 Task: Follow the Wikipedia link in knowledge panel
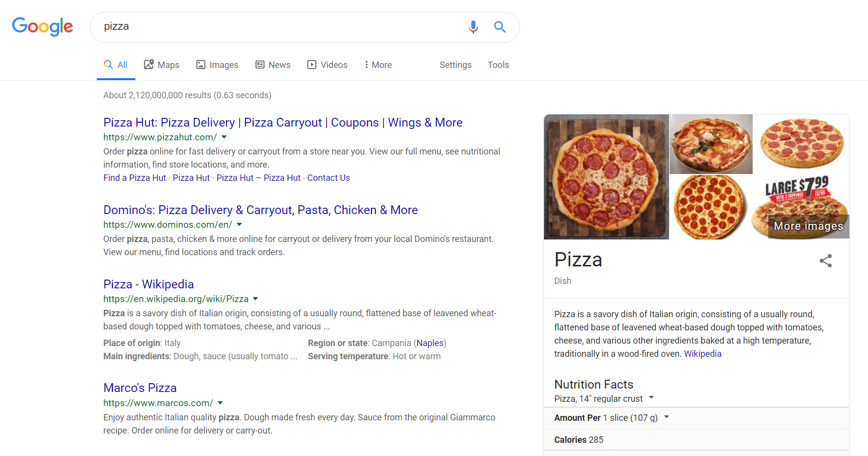pos(703,354)
